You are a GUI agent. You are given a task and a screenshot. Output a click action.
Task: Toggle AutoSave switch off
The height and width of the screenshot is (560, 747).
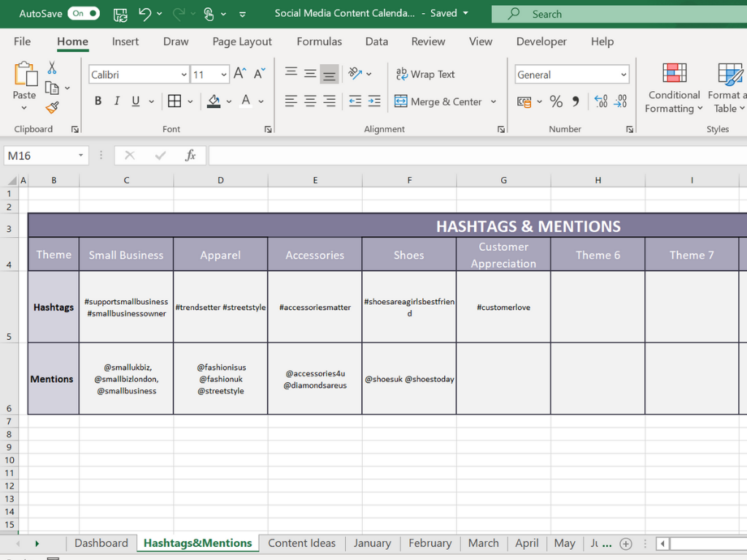pos(84,14)
